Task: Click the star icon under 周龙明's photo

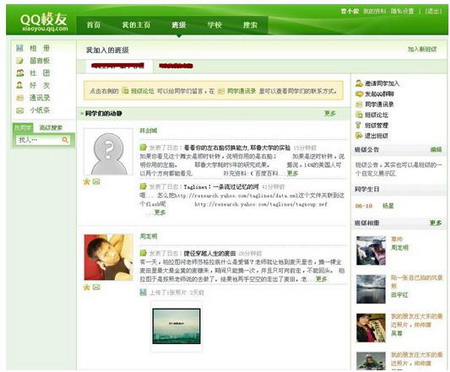Action: (87, 287)
